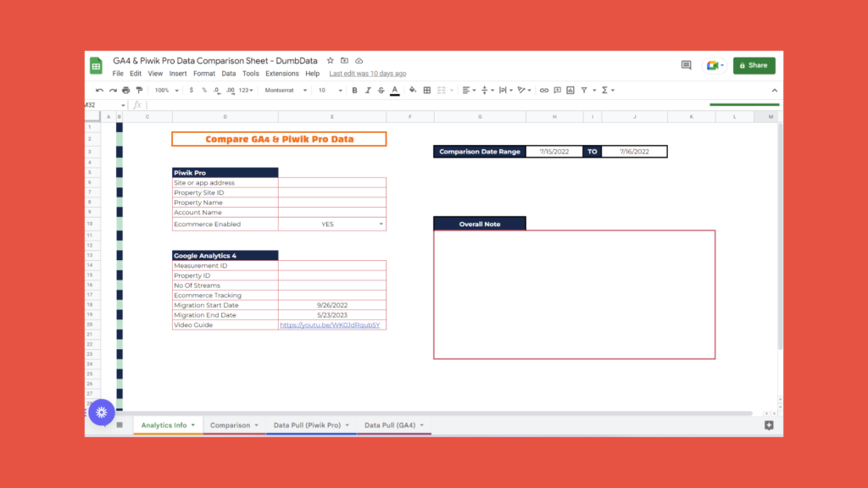Open the text wrapping dropdown
Image resolution: width=868 pixels, height=488 pixels.
pyautogui.click(x=505, y=90)
